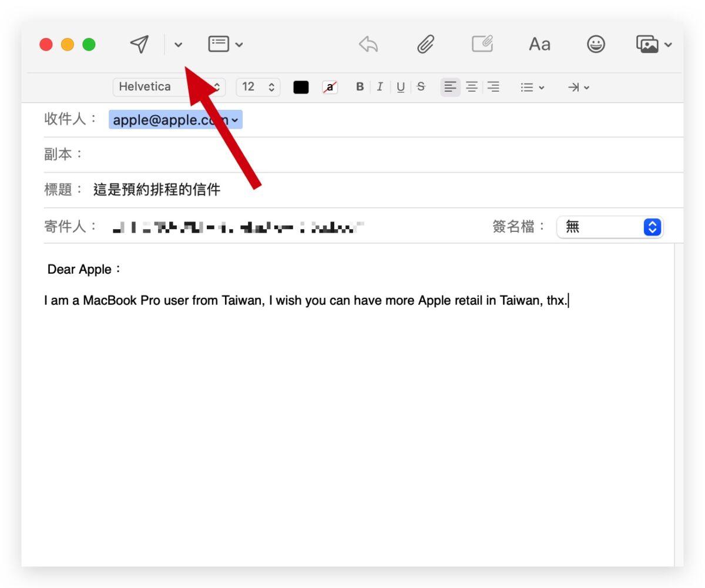
Task: Open the Helvetica font family dropdown
Action: coord(169,87)
